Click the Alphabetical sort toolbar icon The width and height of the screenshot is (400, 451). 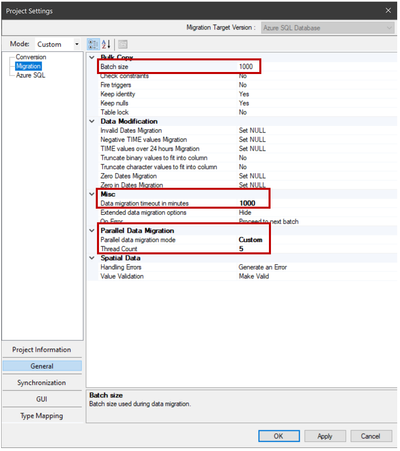click(106, 44)
